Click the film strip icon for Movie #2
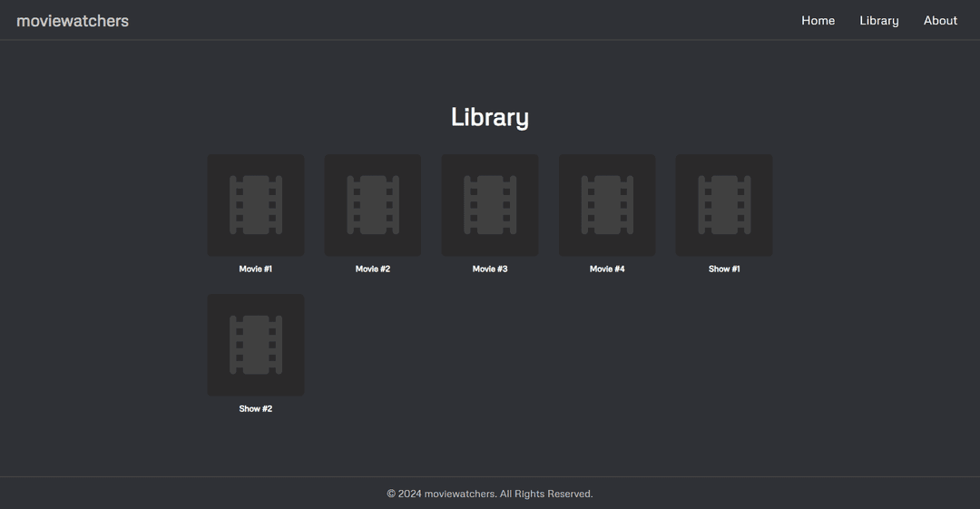 pos(373,205)
